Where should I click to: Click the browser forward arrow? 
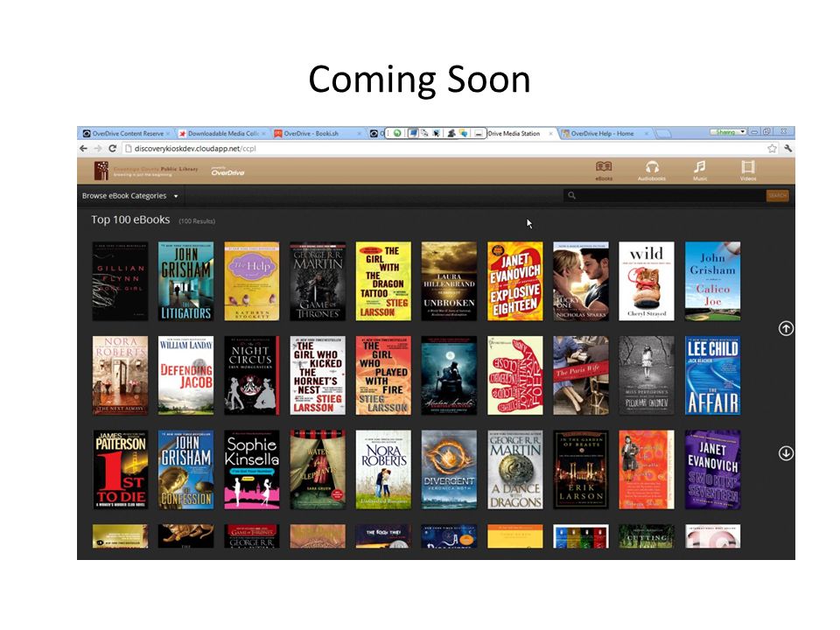(97, 149)
